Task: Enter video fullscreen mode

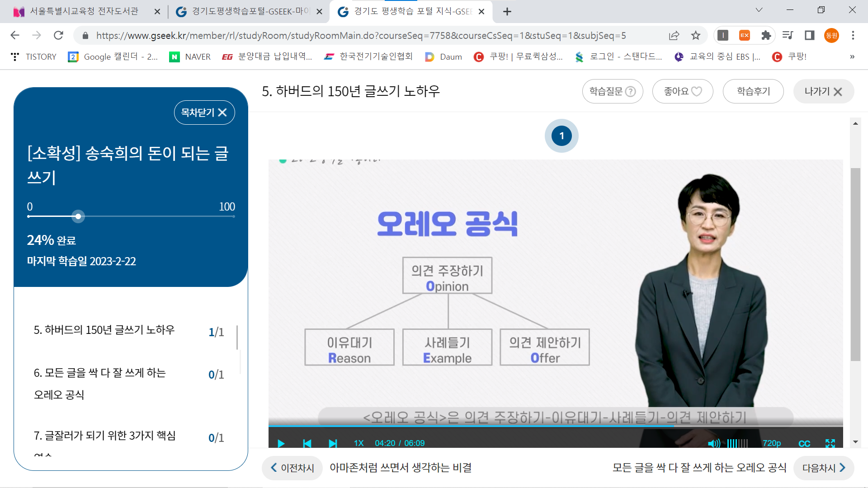Action: click(x=830, y=443)
